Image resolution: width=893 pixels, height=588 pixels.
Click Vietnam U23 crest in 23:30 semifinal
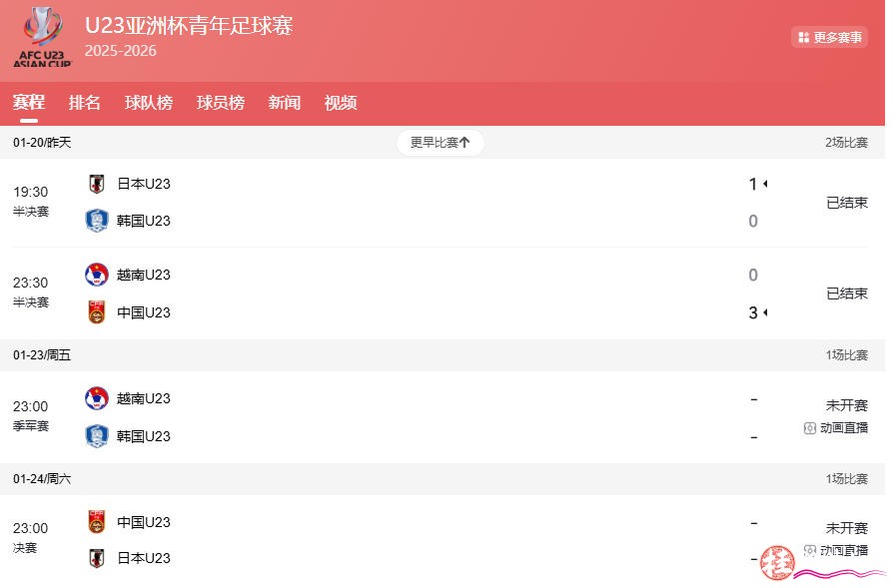pos(96,275)
